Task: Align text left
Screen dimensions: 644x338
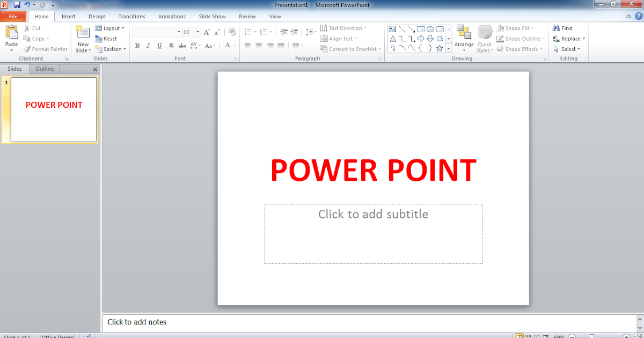Action: pyautogui.click(x=247, y=46)
